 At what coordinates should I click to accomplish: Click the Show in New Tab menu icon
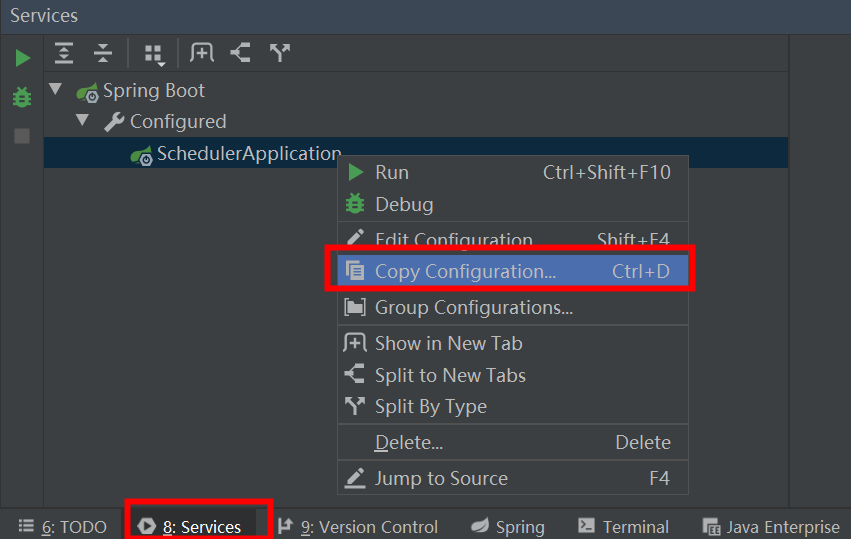click(x=355, y=343)
